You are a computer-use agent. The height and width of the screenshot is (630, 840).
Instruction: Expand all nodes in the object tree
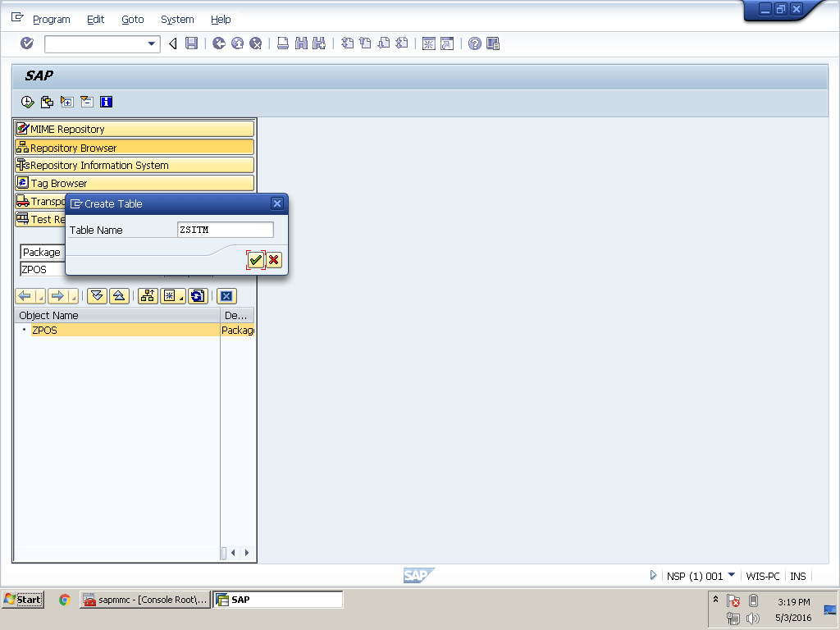click(97, 296)
